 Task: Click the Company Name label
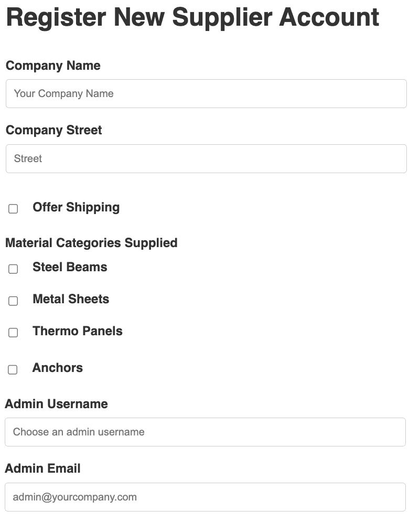tap(52, 66)
